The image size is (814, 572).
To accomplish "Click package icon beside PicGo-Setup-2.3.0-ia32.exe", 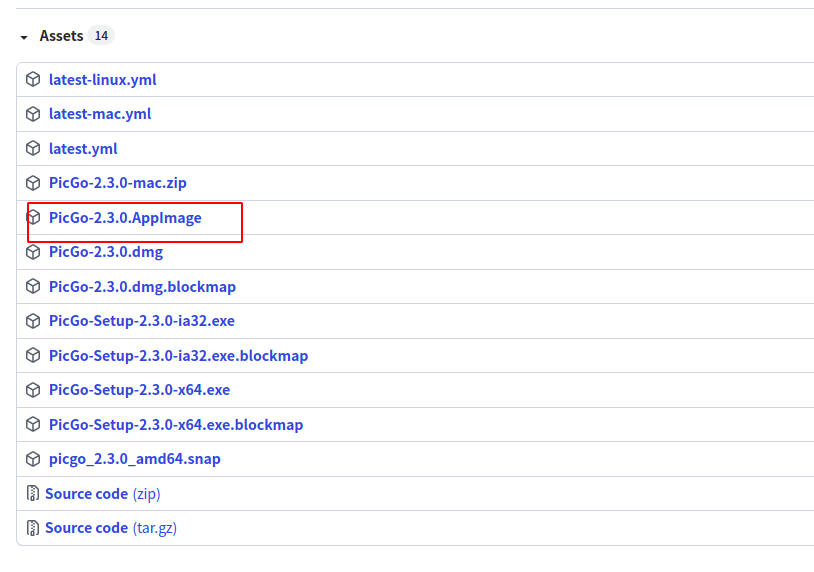I will [x=33, y=321].
